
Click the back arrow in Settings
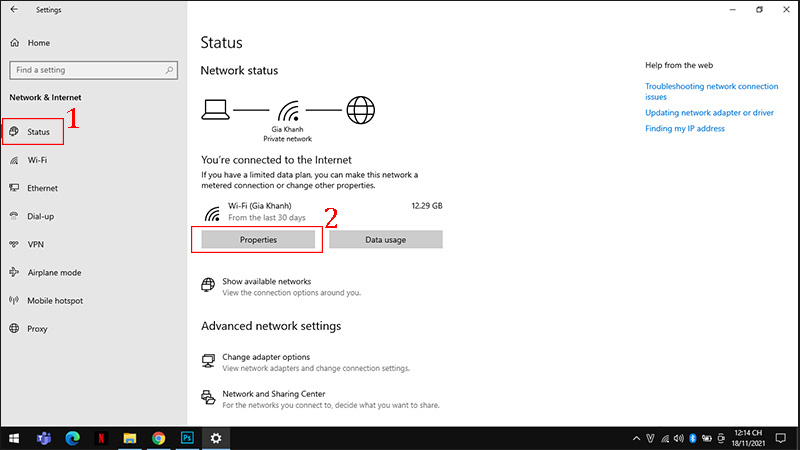(12, 10)
